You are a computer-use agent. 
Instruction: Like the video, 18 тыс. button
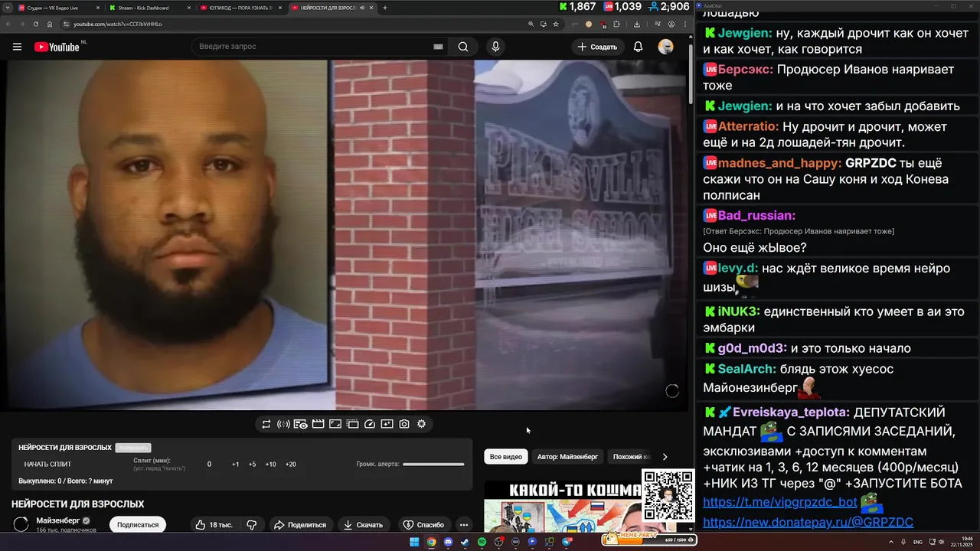coord(214,525)
